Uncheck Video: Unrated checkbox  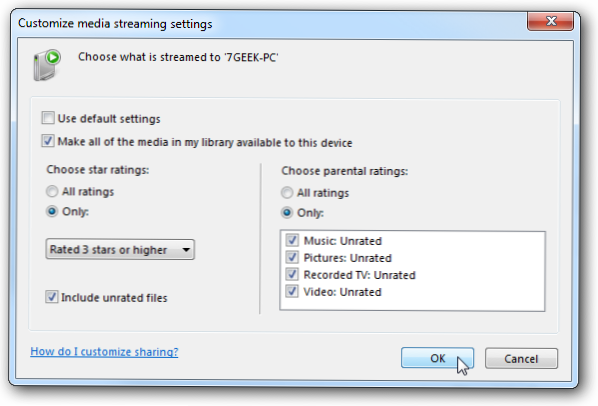pos(292,291)
